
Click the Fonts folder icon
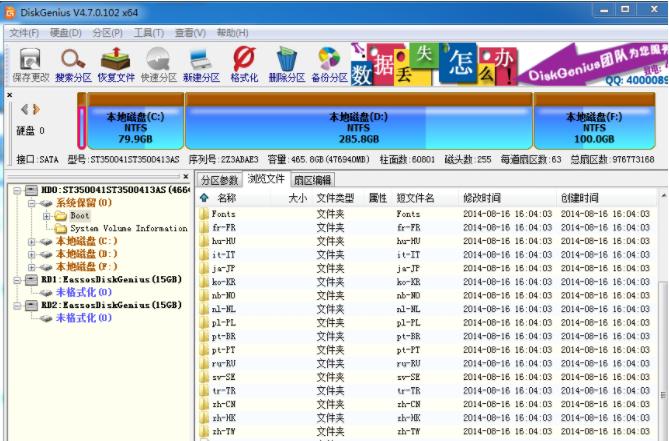(204, 214)
